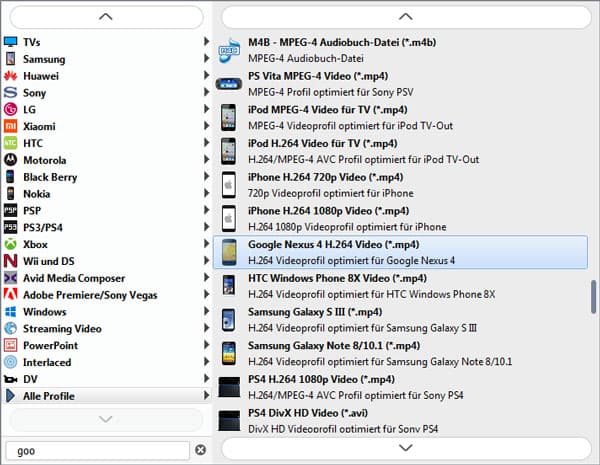This screenshot has height=465, width=600.
Task: Select iPod H.264 Video für TV profile
Action: tap(400, 151)
